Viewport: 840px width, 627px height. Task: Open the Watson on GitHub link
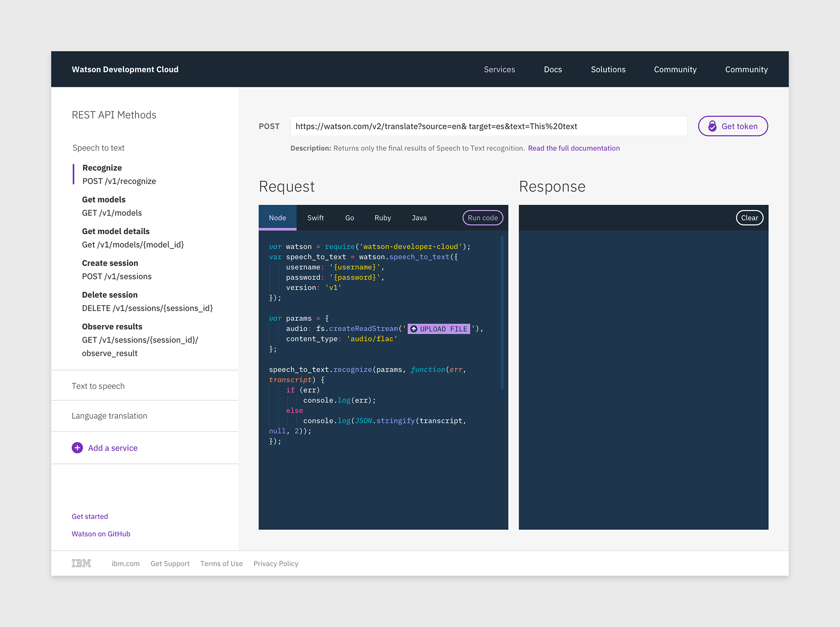[101, 534]
